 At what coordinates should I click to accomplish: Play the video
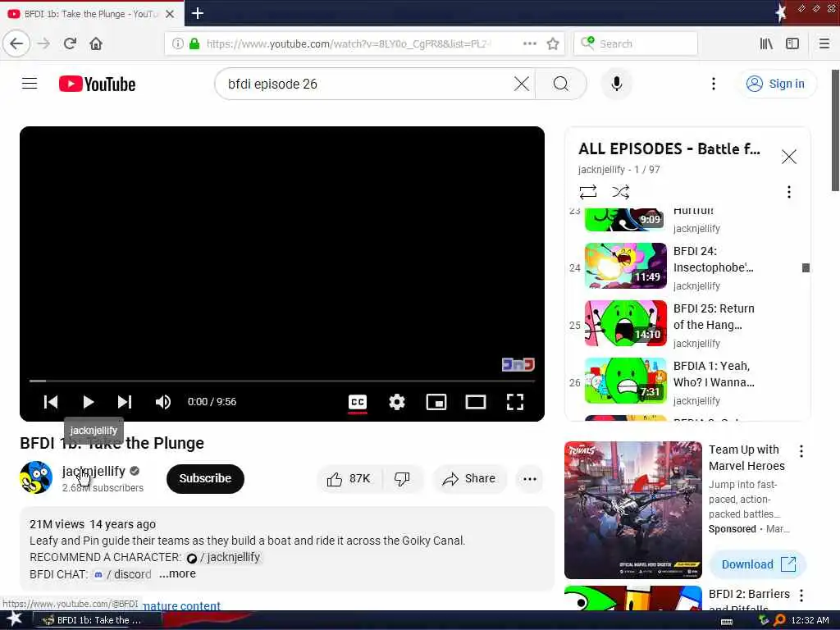coord(89,402)
